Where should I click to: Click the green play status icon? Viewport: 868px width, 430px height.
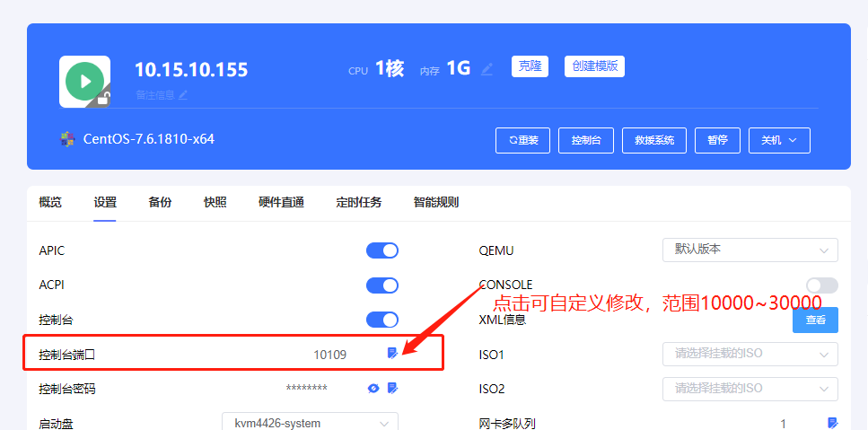pyautogui.click(x=84, y=82)
